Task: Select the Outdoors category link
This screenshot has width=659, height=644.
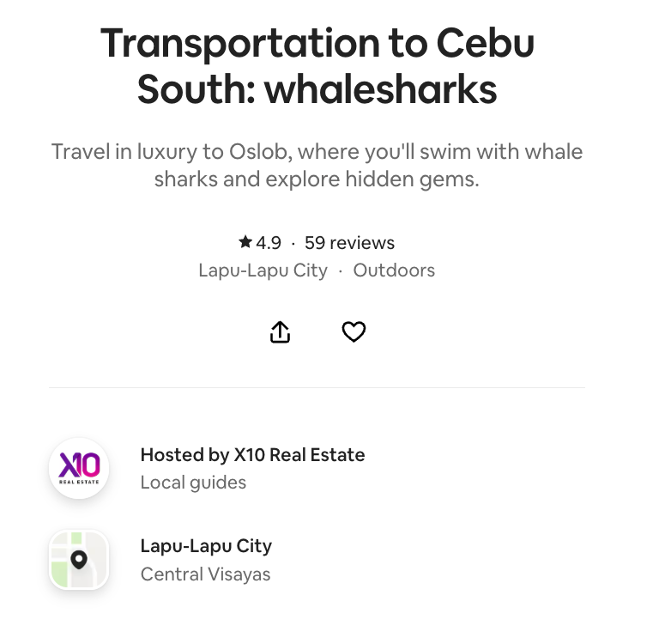Action: 394,270
